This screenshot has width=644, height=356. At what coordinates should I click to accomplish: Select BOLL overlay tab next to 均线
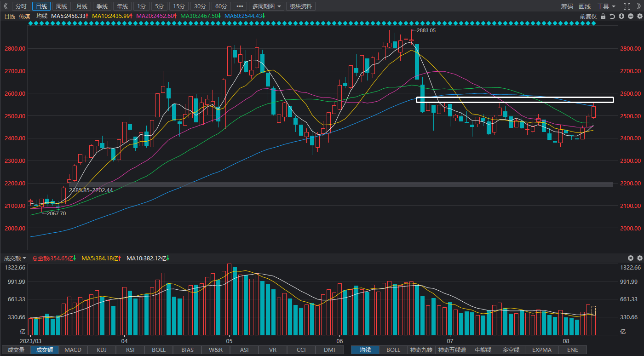(393, 350)
